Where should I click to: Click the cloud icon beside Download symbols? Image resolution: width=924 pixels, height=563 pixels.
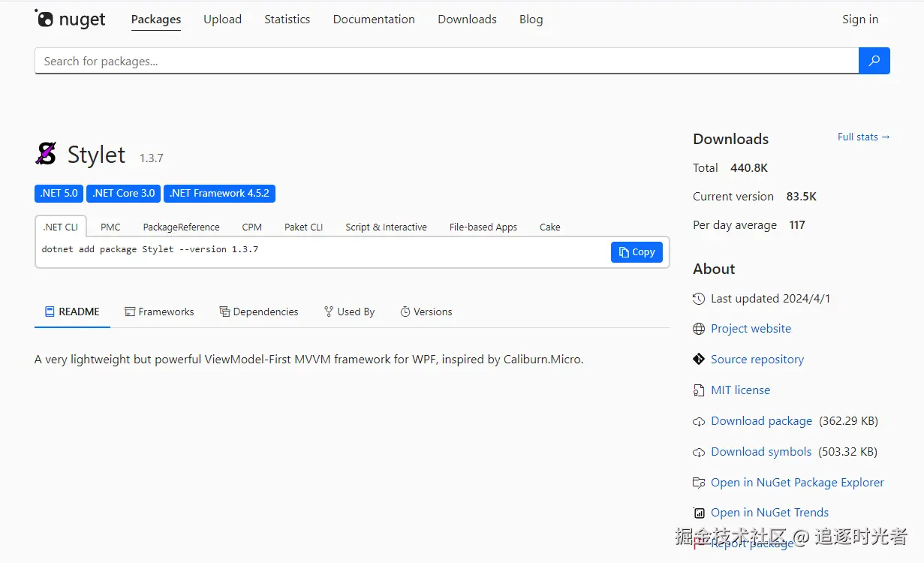coord(699,453)
